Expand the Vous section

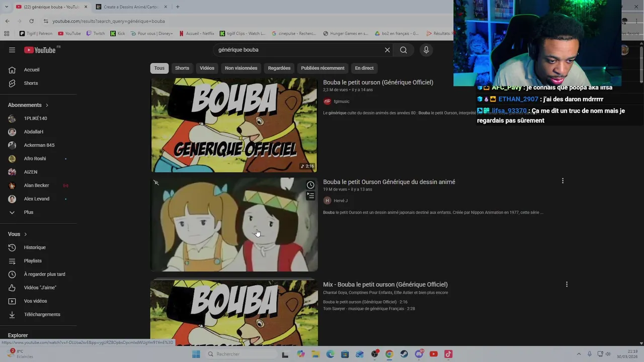click(x=18, y=234)
